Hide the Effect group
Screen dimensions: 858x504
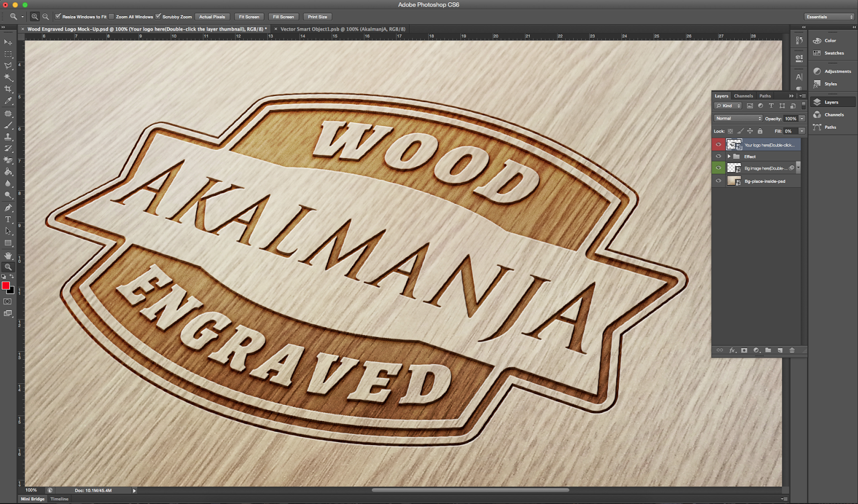click(x=719, y=157)
